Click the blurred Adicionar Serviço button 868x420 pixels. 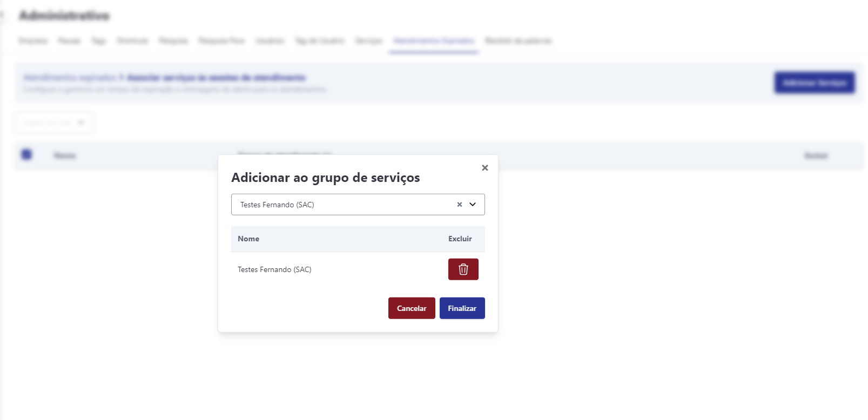pyautogui.click(x=814, y=83)
